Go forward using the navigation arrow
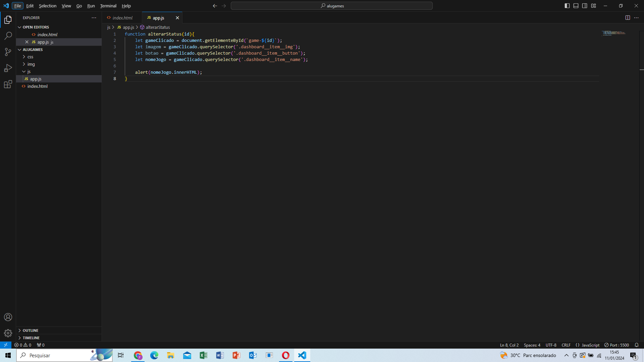Viewport: 644px width, 362px height. coord(224,6)
